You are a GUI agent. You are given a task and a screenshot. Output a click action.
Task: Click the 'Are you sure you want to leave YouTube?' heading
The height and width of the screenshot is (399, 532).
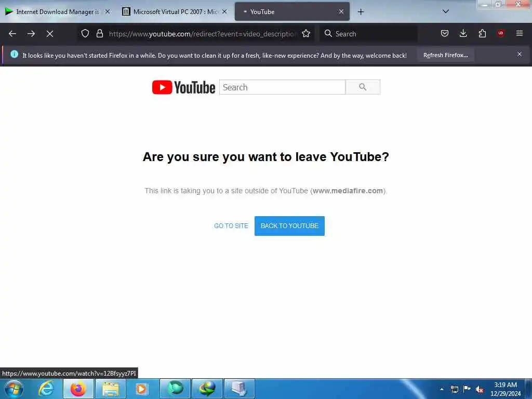pos(265,157)
